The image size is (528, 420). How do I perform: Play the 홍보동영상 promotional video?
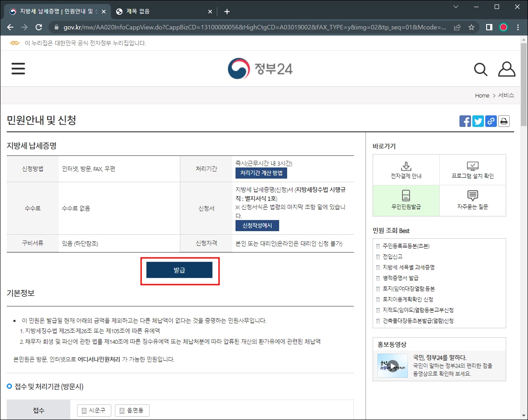coord(392,366)
